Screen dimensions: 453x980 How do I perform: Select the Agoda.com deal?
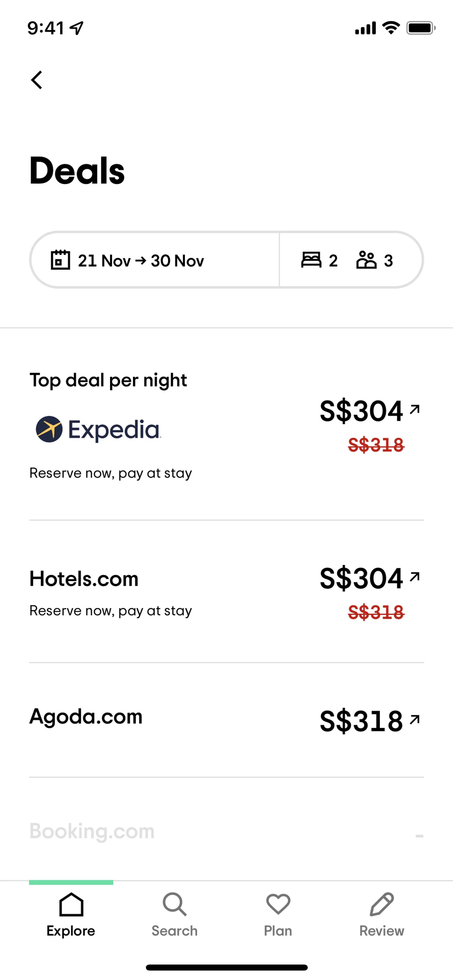tap(86, 717)
